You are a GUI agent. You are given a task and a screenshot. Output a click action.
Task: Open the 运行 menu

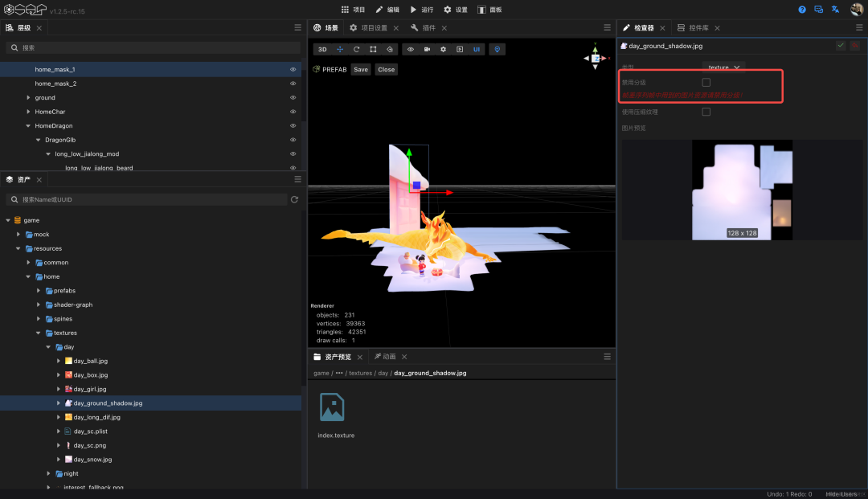[422, 10]
